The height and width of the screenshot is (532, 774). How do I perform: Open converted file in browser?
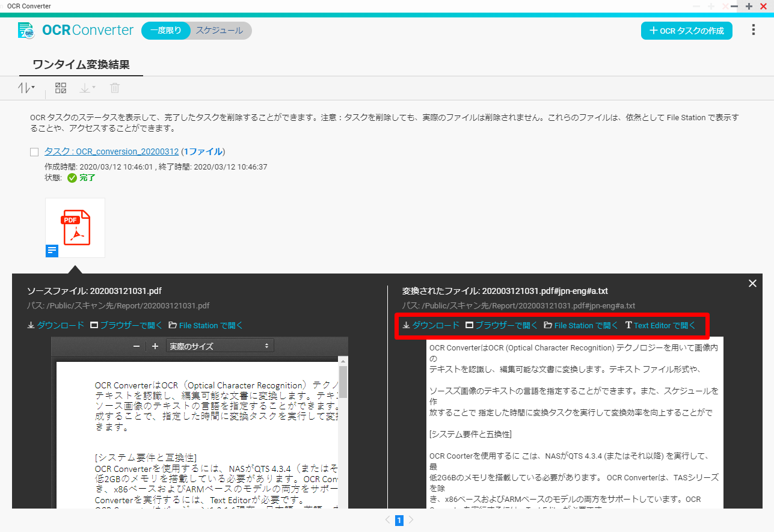502,325
